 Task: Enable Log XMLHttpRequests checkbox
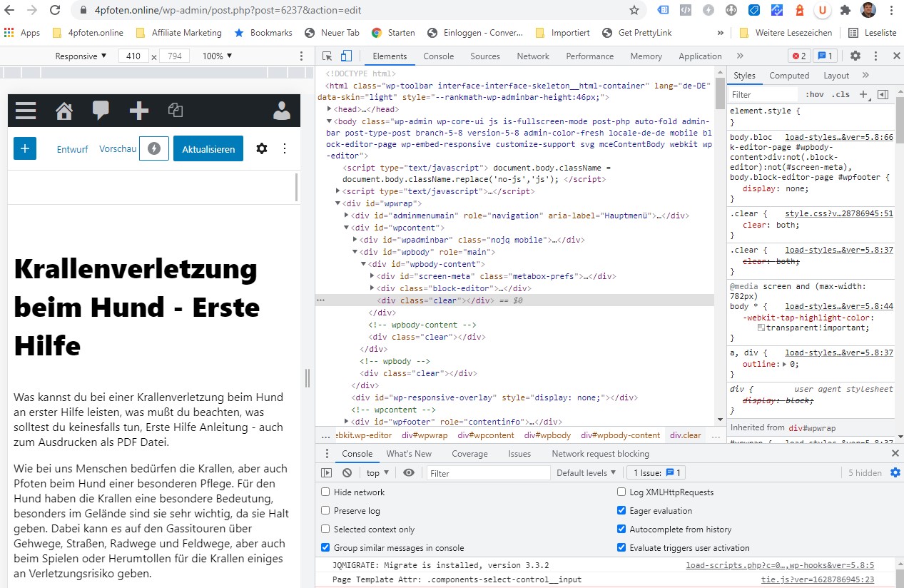(x=621, y=492)
